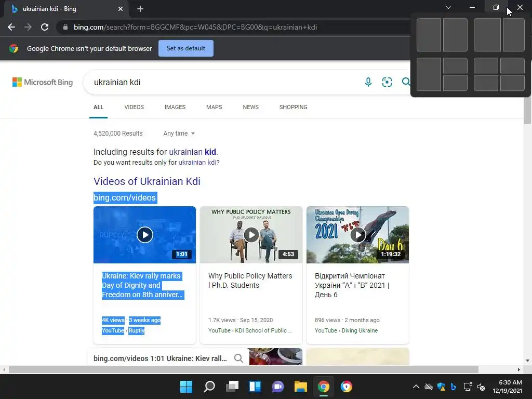Open taskbar Search
This screenshot has height=399, width=532.
(209, 387)
